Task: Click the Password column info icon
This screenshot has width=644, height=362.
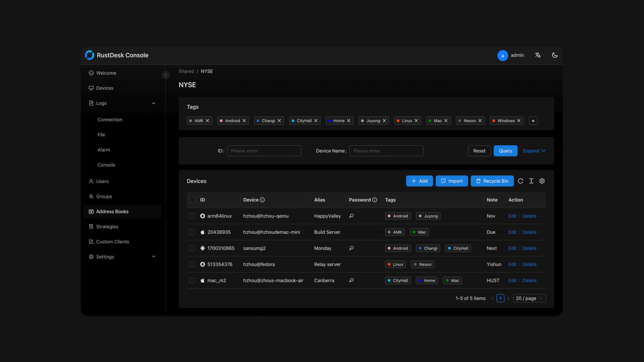Action: (x=374, y=200)
